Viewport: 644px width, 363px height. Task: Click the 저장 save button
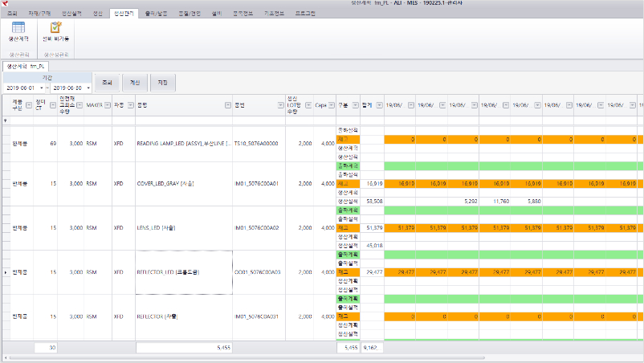(x=163, y=83)
